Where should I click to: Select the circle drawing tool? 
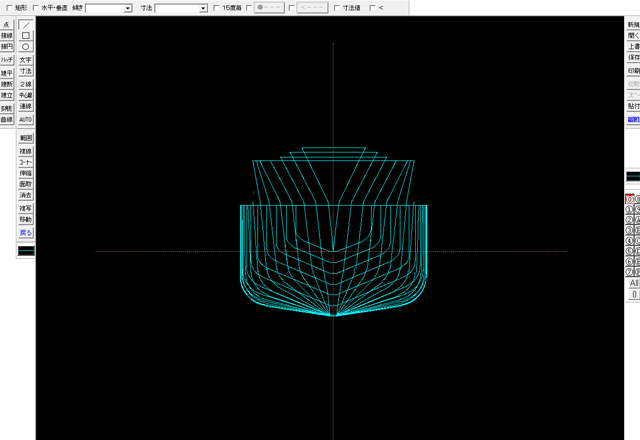[x=26, y=47]
